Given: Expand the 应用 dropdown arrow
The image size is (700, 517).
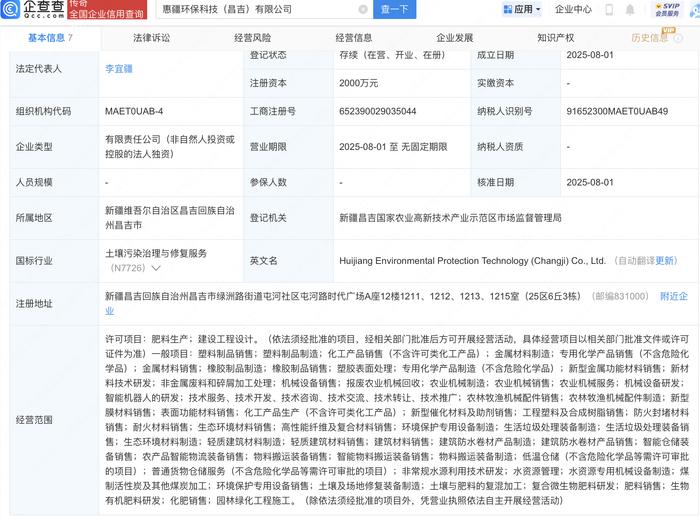Looking at the screenshot, I should pos(538,9).
